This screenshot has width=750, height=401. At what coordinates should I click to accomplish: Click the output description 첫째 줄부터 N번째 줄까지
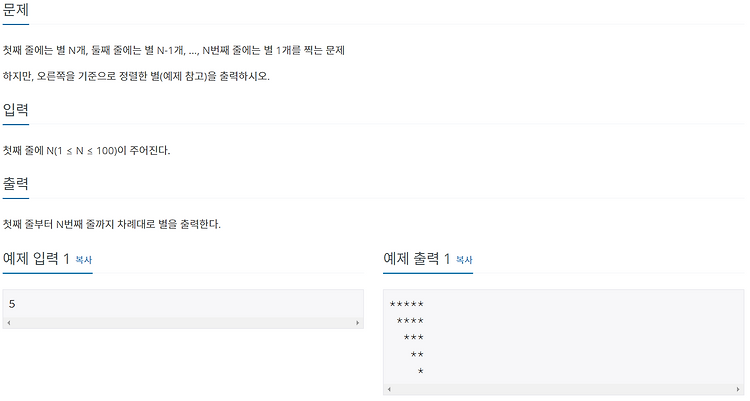pos(112,224)
